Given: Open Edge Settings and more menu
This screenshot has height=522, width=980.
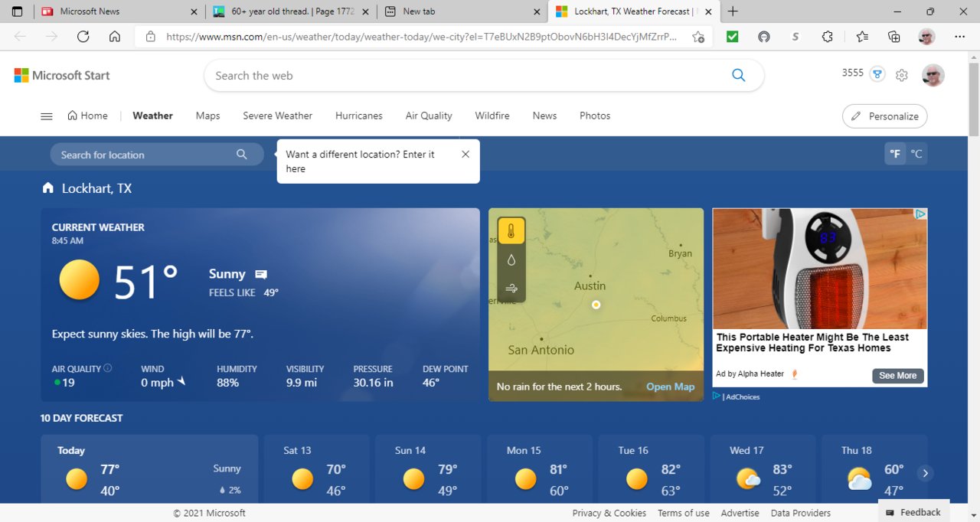Looking at the screenshot, I should click(960, 37).
